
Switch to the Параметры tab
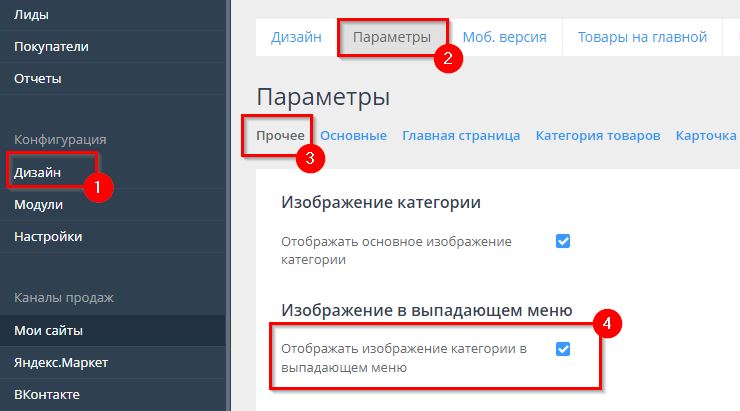tap(392, 37)
